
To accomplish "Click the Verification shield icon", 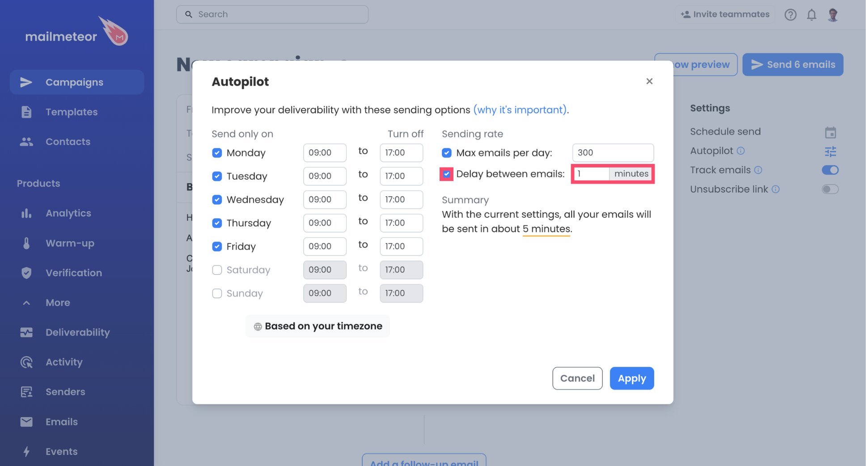I will coord(26,273).
